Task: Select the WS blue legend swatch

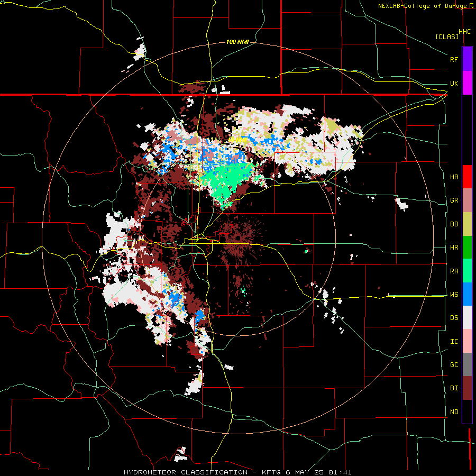Action: click(x=467, y=294)
